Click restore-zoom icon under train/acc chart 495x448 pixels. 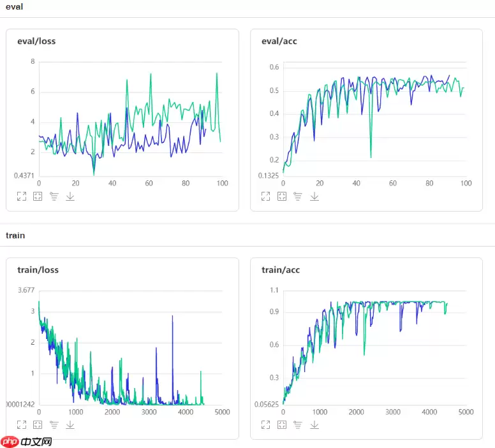tap(282, 424)
